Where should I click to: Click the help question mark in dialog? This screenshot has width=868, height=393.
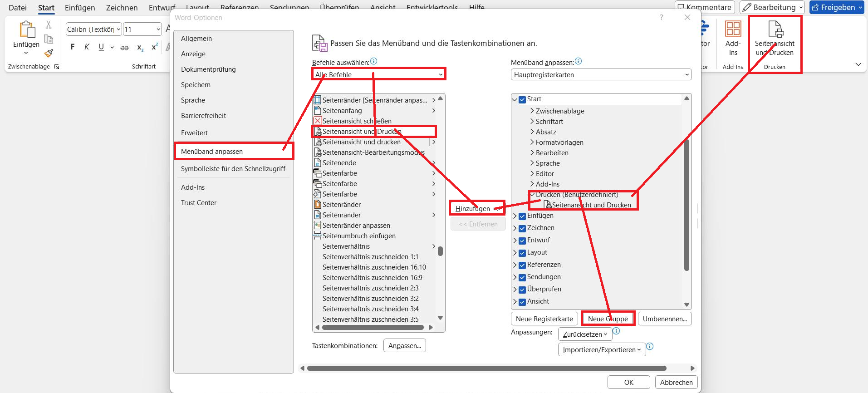[x=662, y=17]
